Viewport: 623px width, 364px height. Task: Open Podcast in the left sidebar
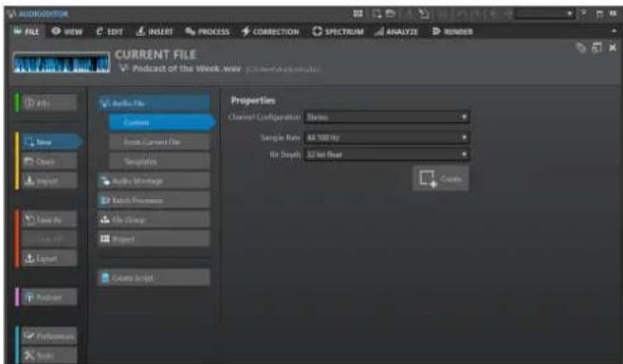49,298
